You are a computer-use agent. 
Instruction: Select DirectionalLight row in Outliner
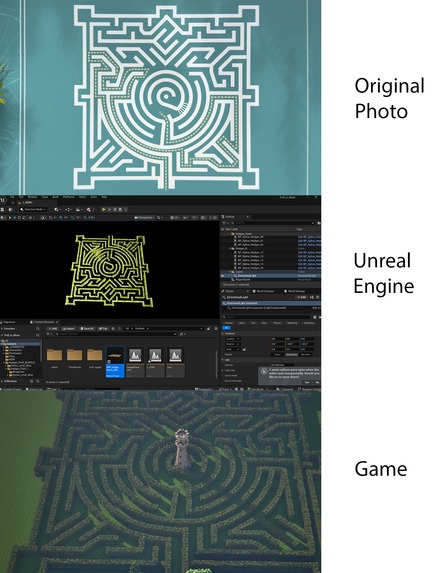tap(270, 276)
